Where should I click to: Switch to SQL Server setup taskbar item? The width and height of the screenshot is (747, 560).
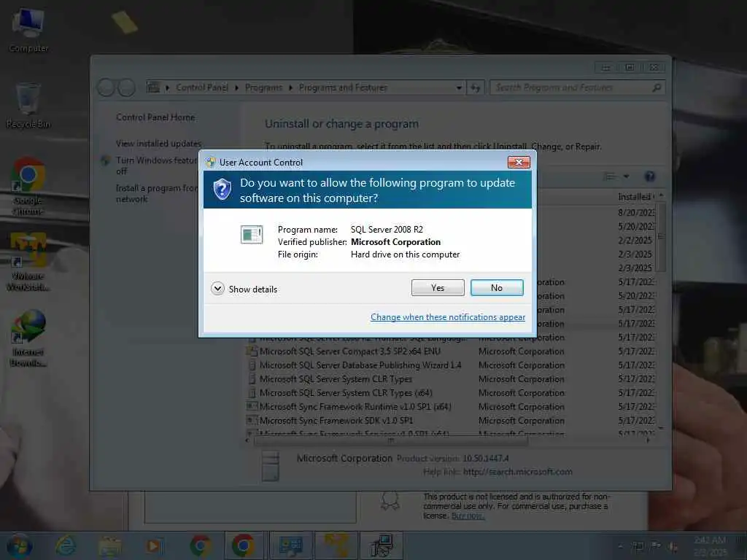pyautogui.click(x=382, y=545)
